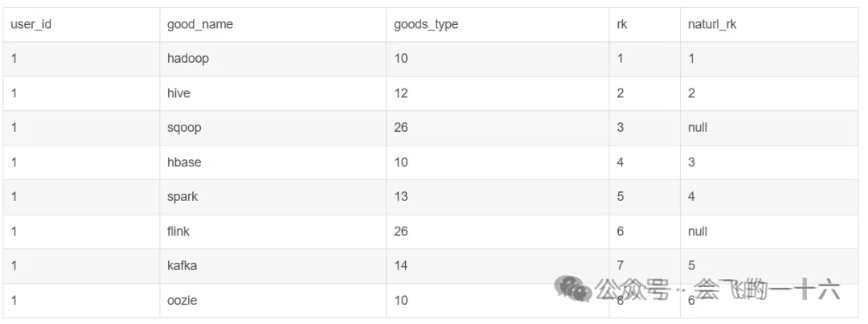Click the null value in flink row
This screenshot has height=324, width=868.
pyautogui.click(x=698, y=232)
